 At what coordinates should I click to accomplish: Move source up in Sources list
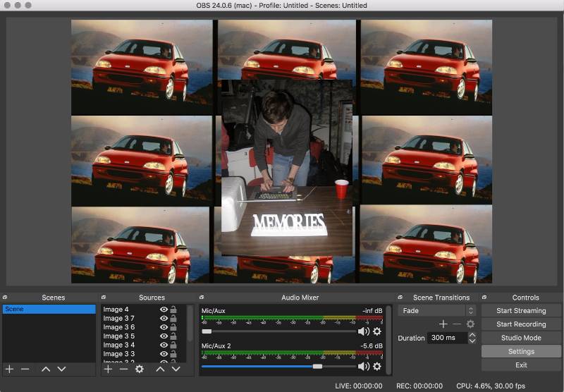click(161, 369)
